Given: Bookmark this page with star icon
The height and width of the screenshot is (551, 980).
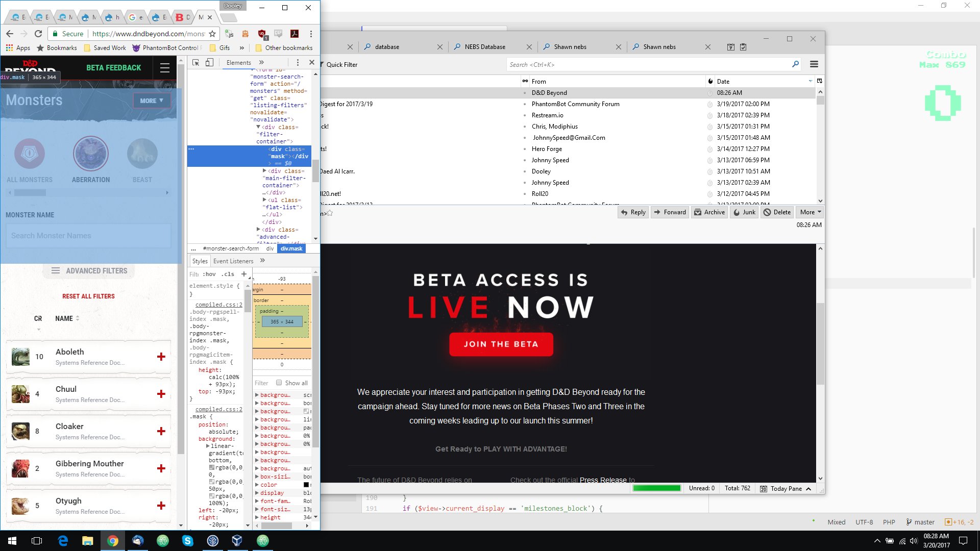Looking at the screenshot, I should coord(212,34).
